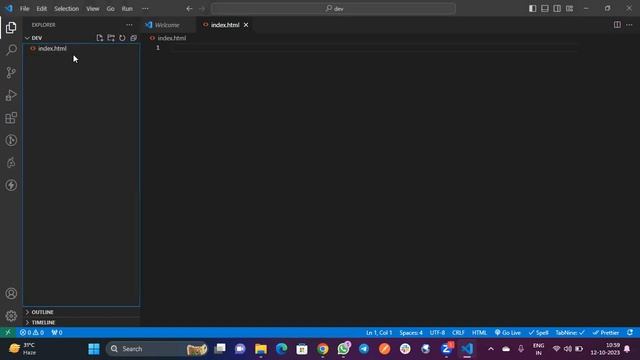Open the File menu

(24, 9)
